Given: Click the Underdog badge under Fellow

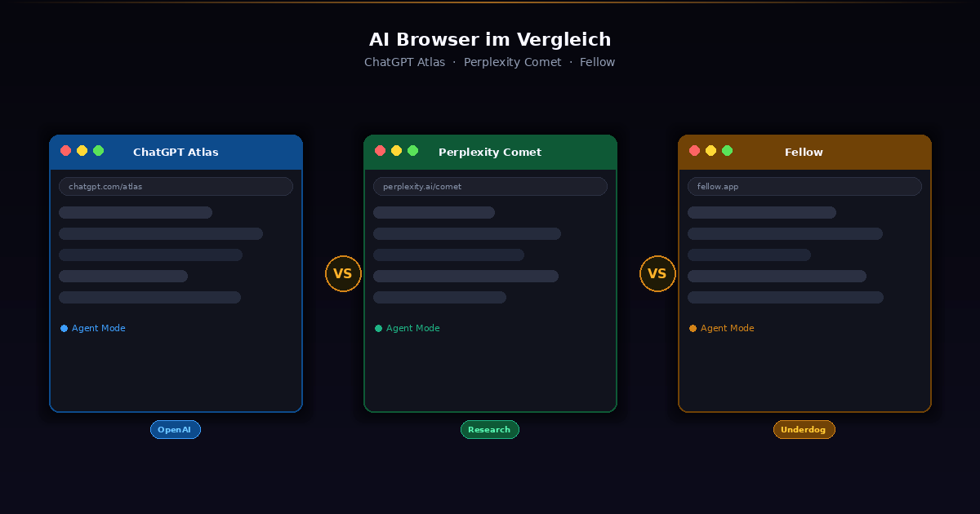Looking at the screenshot, I should point(804,429).
